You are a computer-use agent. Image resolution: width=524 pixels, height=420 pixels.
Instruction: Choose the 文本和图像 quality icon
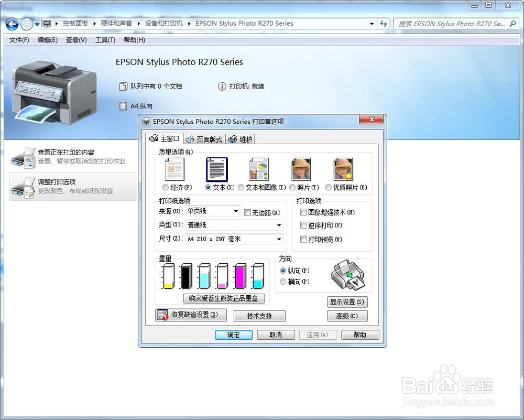[x=259, y=169]
